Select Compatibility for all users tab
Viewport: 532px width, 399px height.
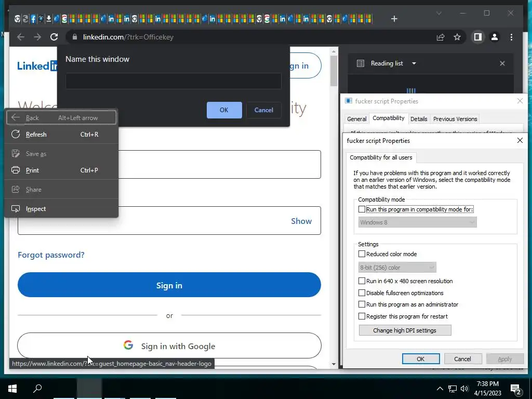[381, 157]
